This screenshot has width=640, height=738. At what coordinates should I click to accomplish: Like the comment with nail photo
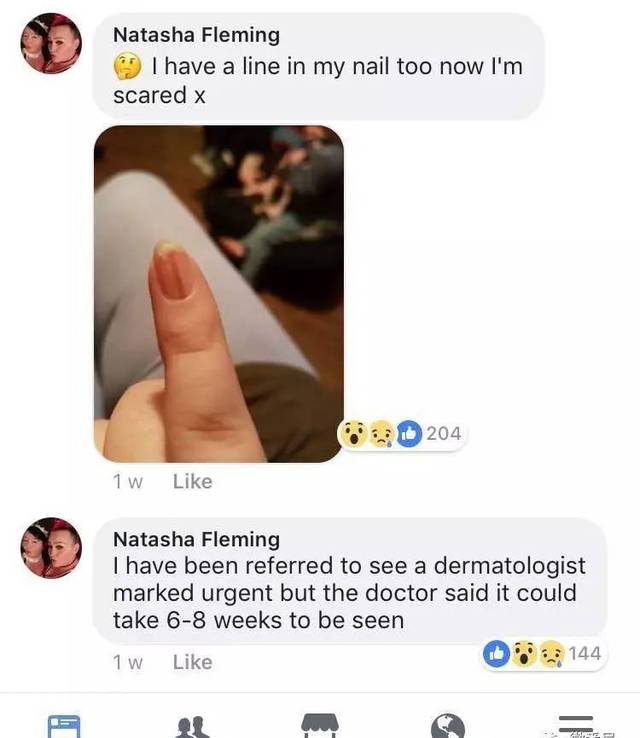click(192, 481)
